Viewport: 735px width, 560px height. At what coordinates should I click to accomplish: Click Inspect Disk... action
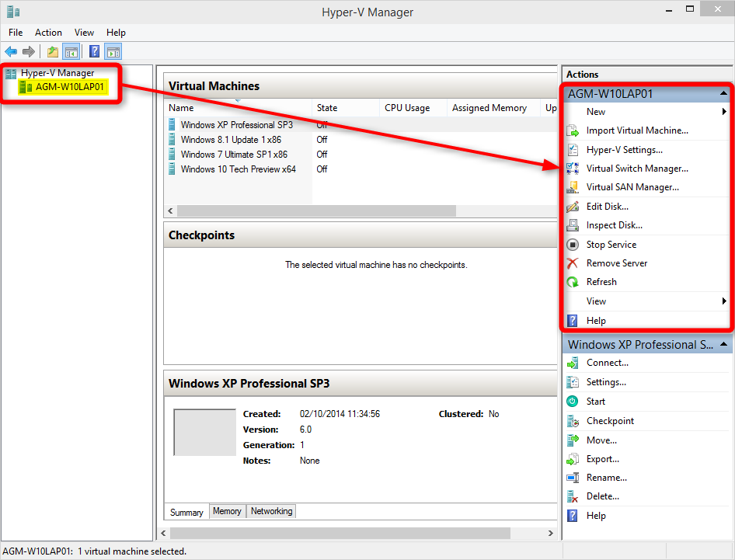(x=614, y=225)
